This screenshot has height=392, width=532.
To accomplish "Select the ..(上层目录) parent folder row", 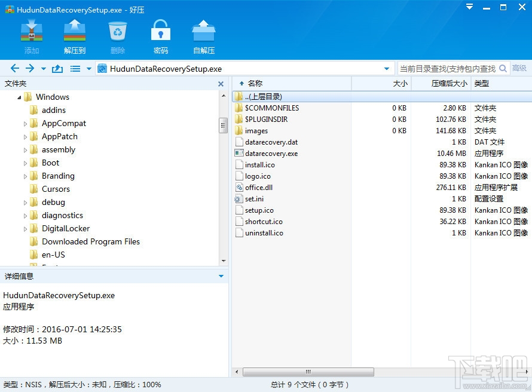I will click(x=382, y=97).
